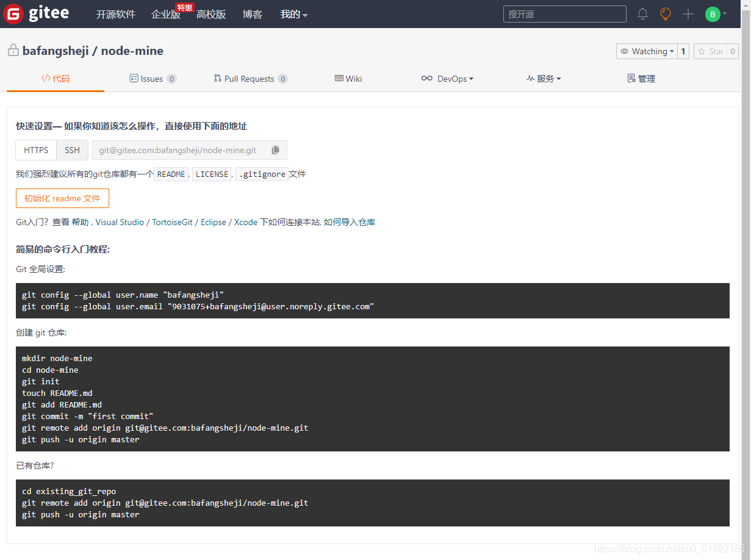Open the Pull Requests tab

251,79
